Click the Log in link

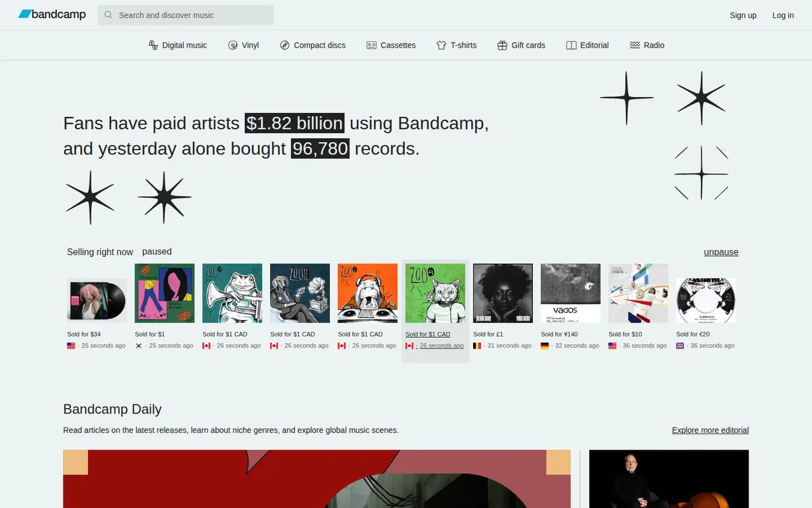pyautogui.click(x=783, y=15)
